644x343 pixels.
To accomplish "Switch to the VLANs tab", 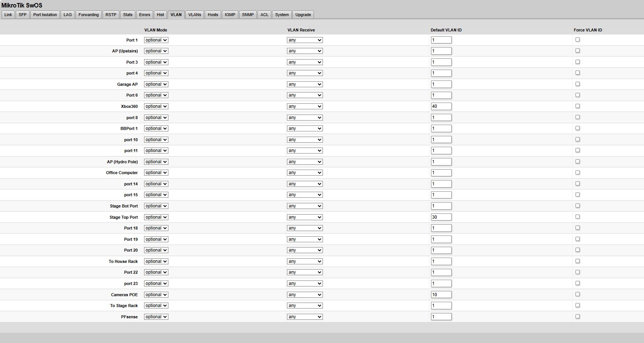I will point(195,15).
